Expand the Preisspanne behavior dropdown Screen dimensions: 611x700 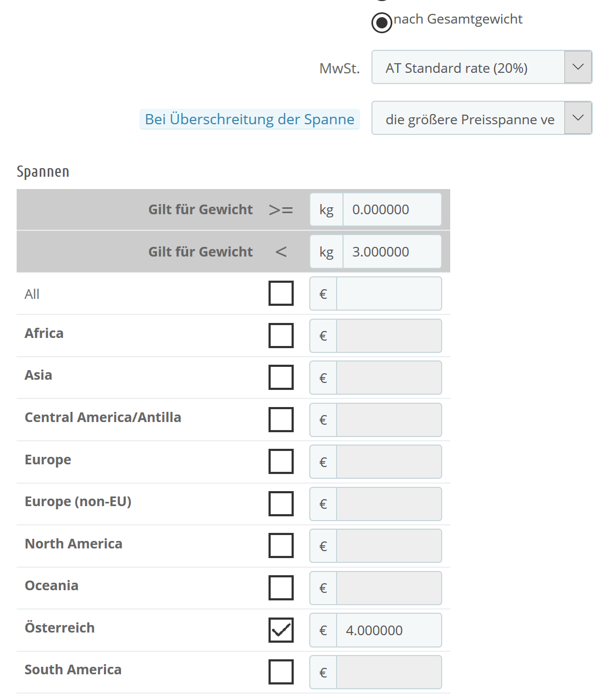point(578,118)
